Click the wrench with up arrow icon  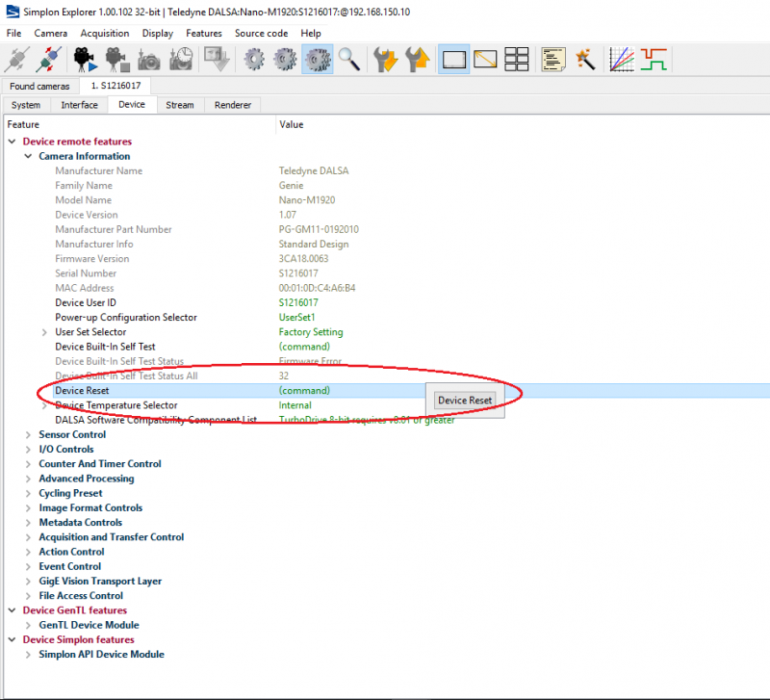coord(418,60)
